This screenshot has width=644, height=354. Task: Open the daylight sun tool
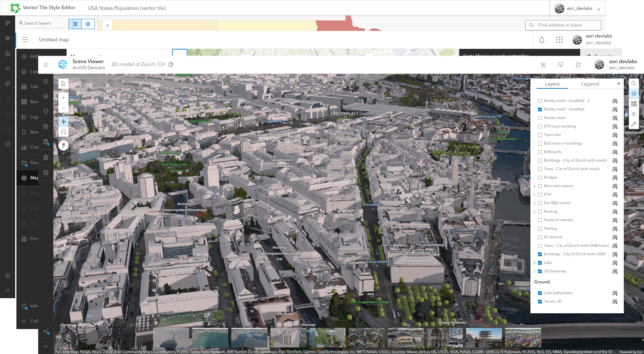634,114
